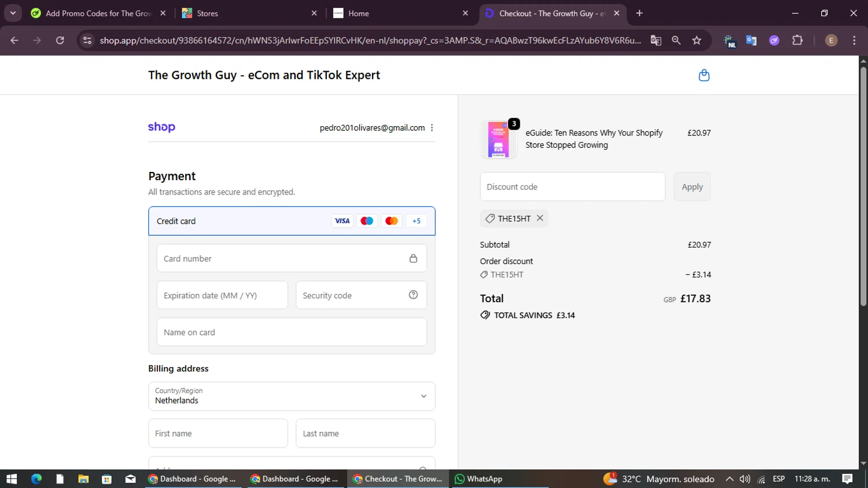The height and width of the screenshot is (488, 868).
Task: Open the Mail app from the taskbar
Action: point(130,479)
